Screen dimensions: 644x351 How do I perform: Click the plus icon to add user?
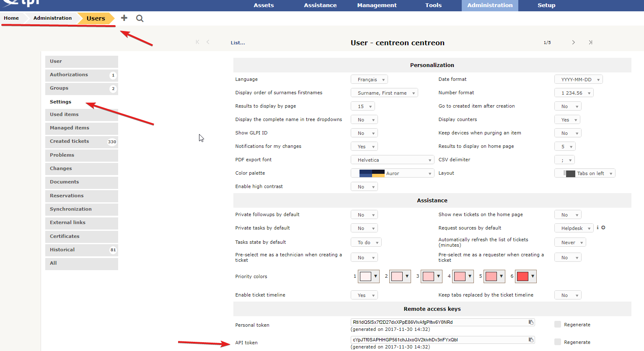tap(124, 18)
